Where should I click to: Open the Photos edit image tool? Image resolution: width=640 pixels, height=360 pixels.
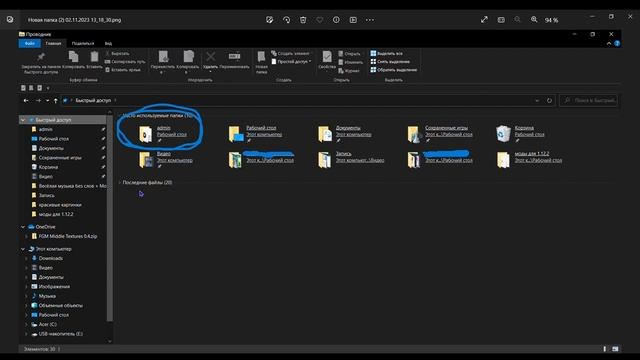pos(269,20)
